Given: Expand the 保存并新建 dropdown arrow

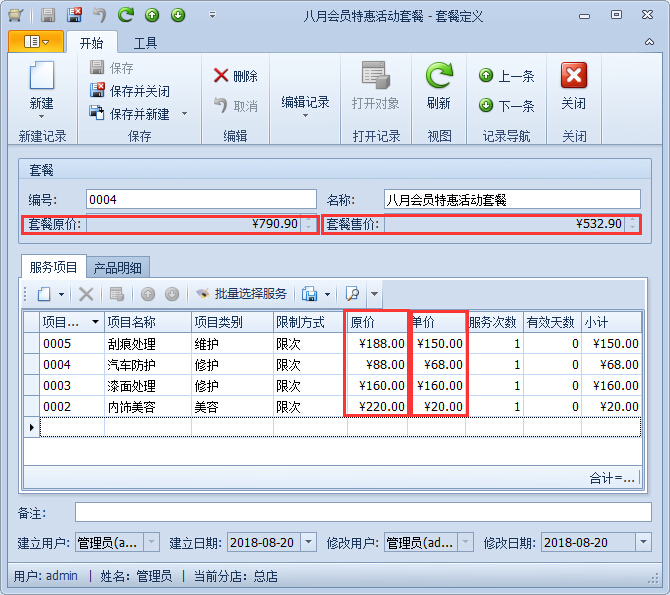Looking at the screenshot, I should coord(184,114).
